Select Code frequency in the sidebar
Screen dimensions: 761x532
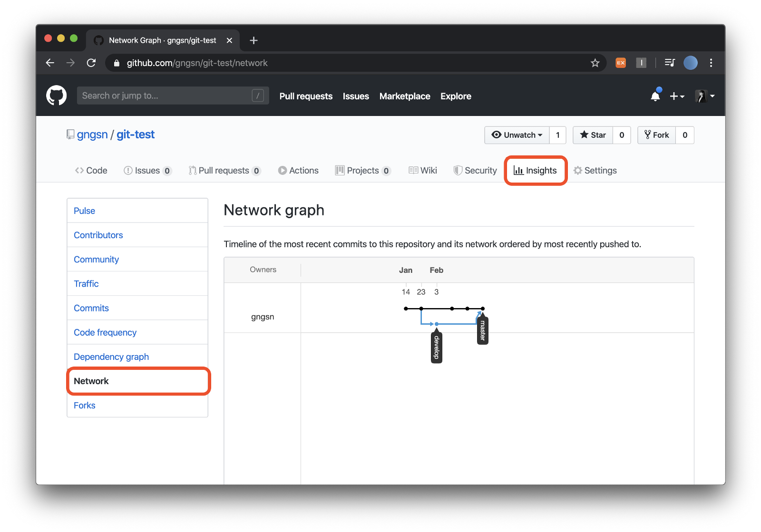(x=137, y=332)
